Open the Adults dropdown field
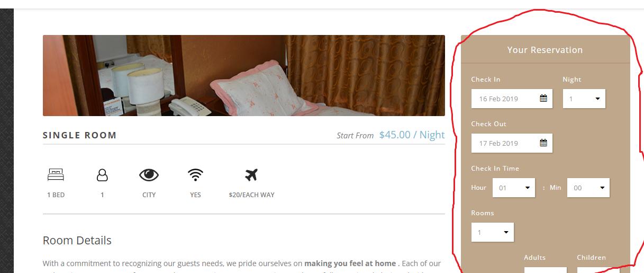This screenshot has height=273, width=644. coord(545,270)
